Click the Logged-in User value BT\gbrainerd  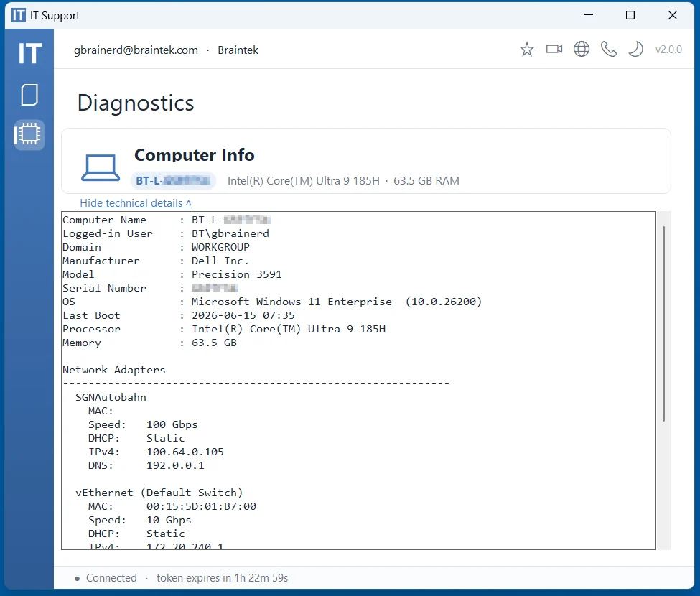click(230, 233)
